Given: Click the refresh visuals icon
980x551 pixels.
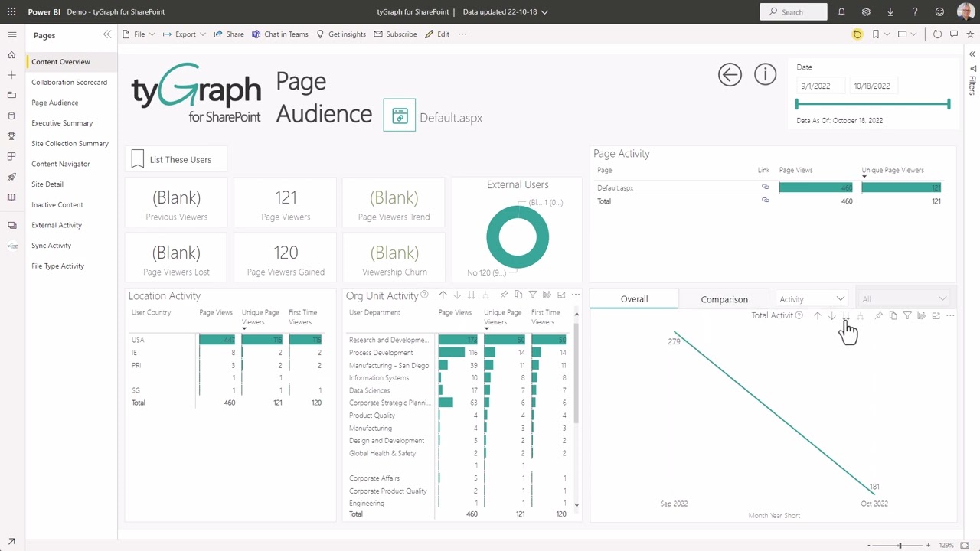Looking at the screenshot, I should 937,34.
